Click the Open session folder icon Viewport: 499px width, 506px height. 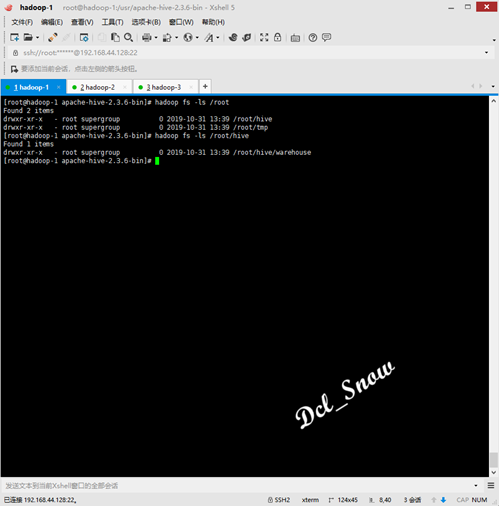[x=28, y=37]
